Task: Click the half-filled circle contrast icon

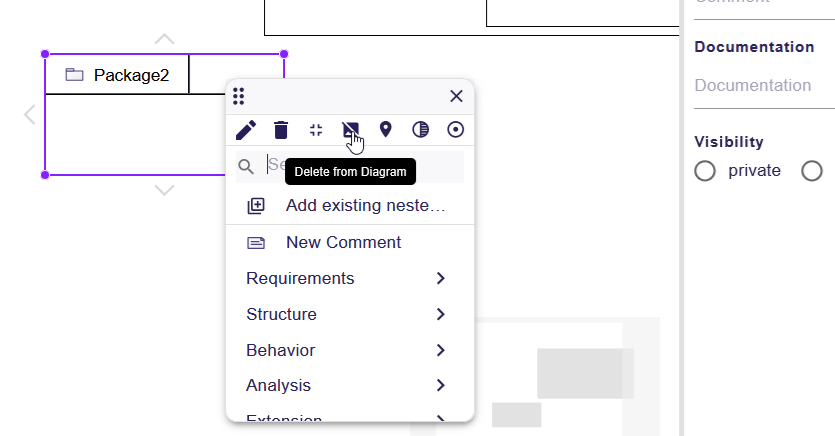Action: (x=421, y=130)
